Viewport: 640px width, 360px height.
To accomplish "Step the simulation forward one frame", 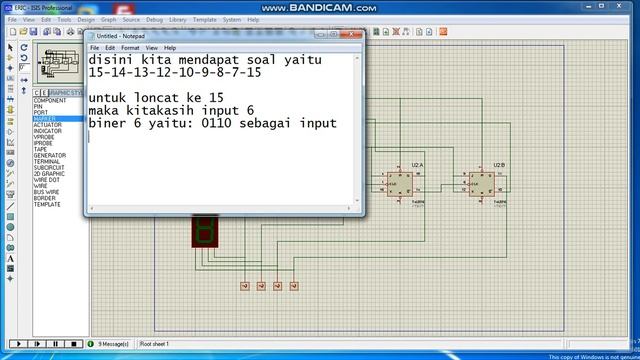I will pyautogui.click(x=37, y=344).
